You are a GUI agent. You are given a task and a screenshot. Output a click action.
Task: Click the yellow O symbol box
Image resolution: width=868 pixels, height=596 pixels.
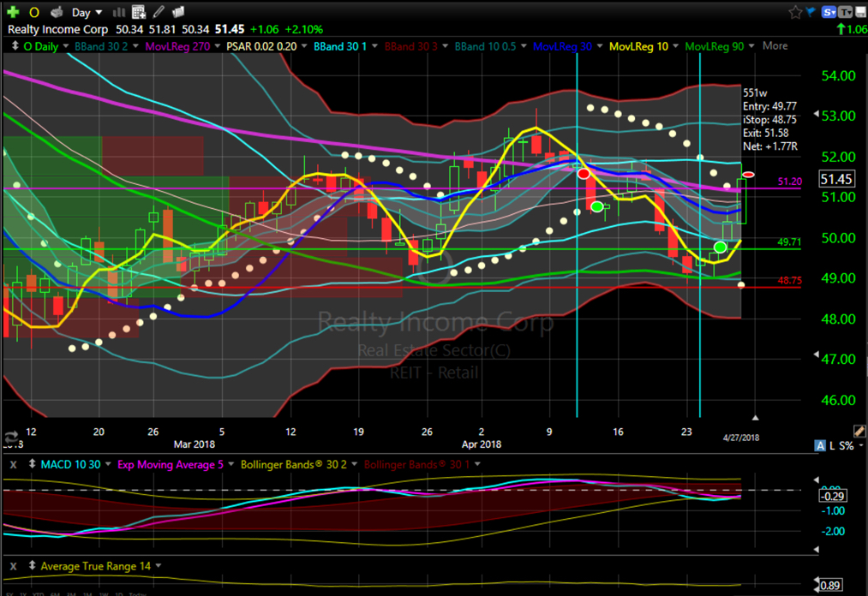pyautogui.click(x=34, y=12)
